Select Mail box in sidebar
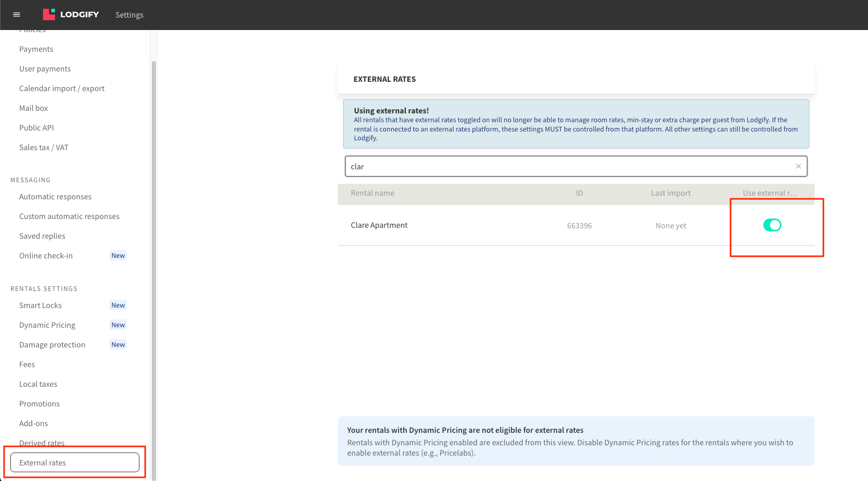The height and width of the screenshot is (481, 868). click(34, 108)
